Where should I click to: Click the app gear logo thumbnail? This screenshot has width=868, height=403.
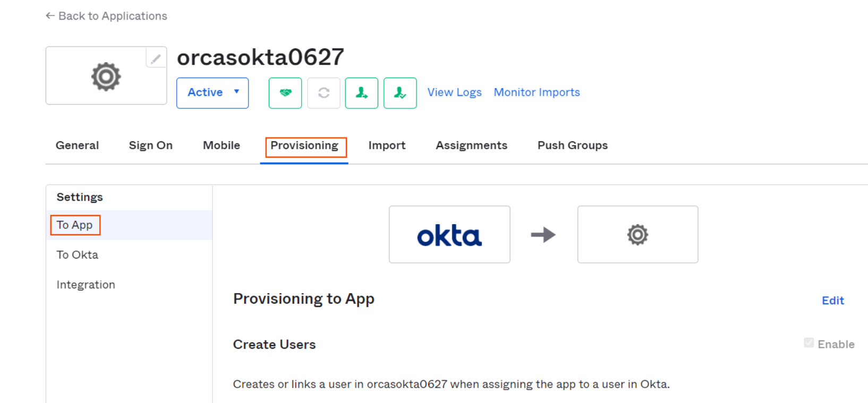pos(106,76)
